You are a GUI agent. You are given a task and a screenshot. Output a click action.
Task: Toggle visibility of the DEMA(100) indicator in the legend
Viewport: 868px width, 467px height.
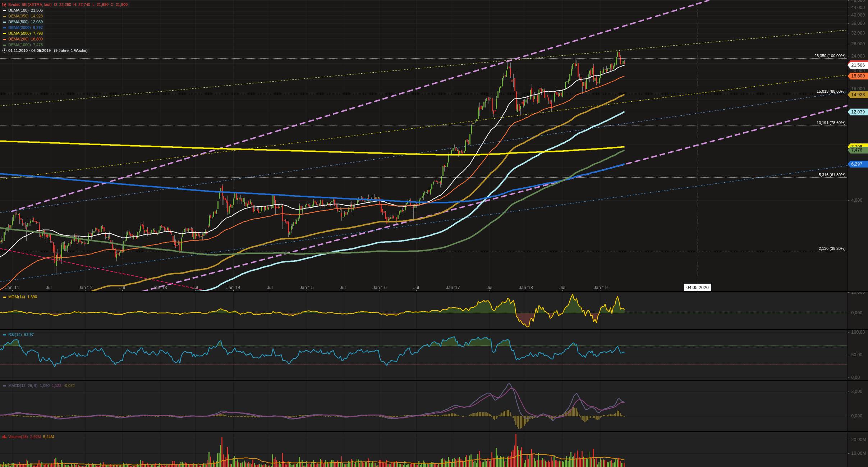(x=18, y=10)
